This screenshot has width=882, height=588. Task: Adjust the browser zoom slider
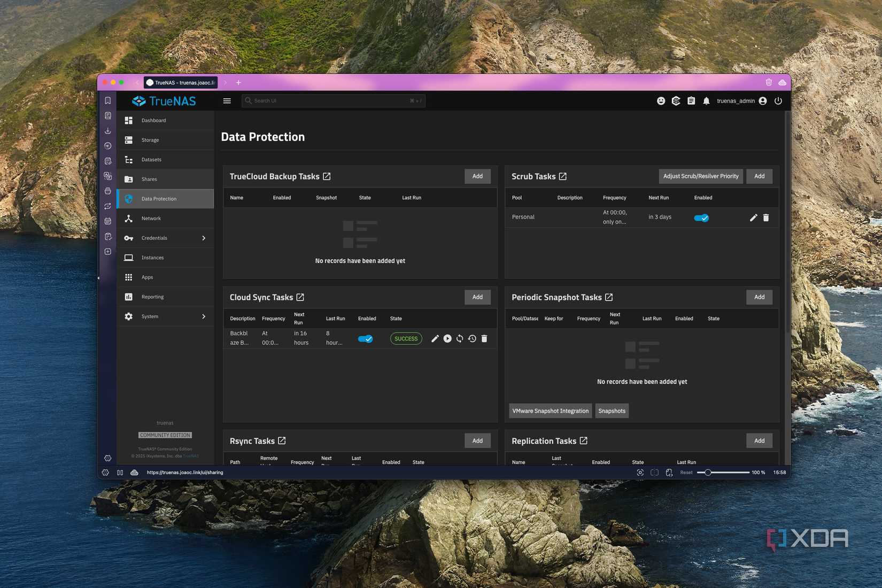708,473
